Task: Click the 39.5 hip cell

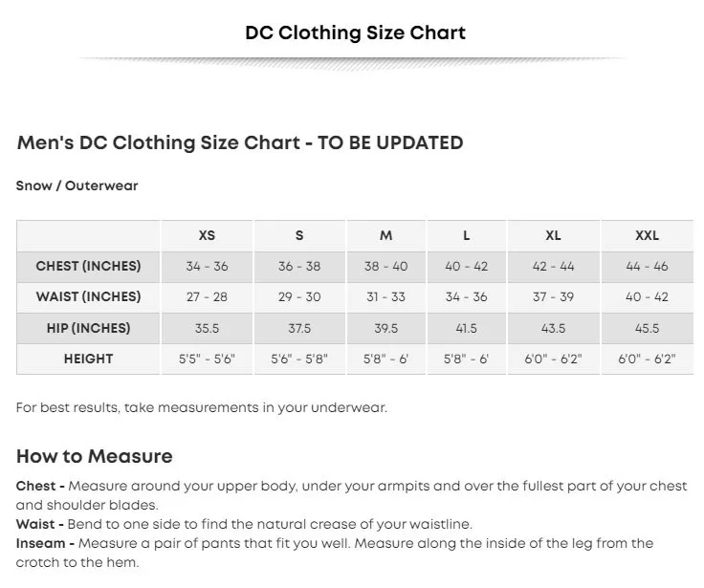Action: (x=385, y=328)
